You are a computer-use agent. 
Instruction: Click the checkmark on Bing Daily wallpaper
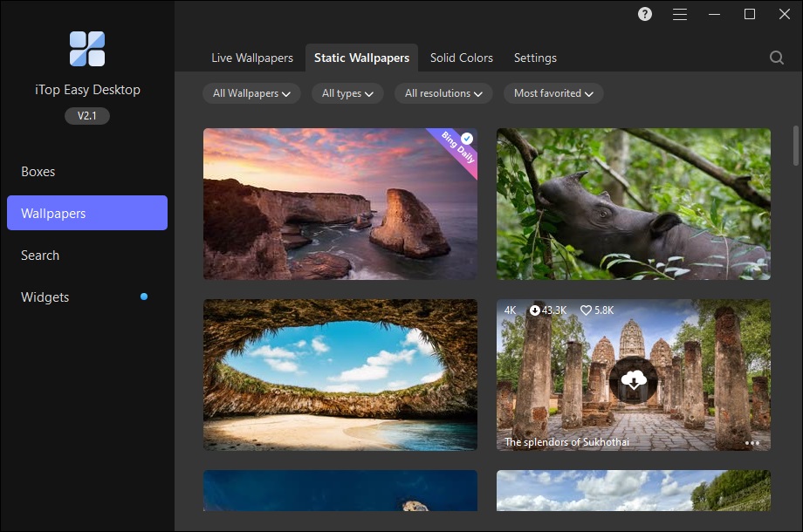click(x=467, y=139)
